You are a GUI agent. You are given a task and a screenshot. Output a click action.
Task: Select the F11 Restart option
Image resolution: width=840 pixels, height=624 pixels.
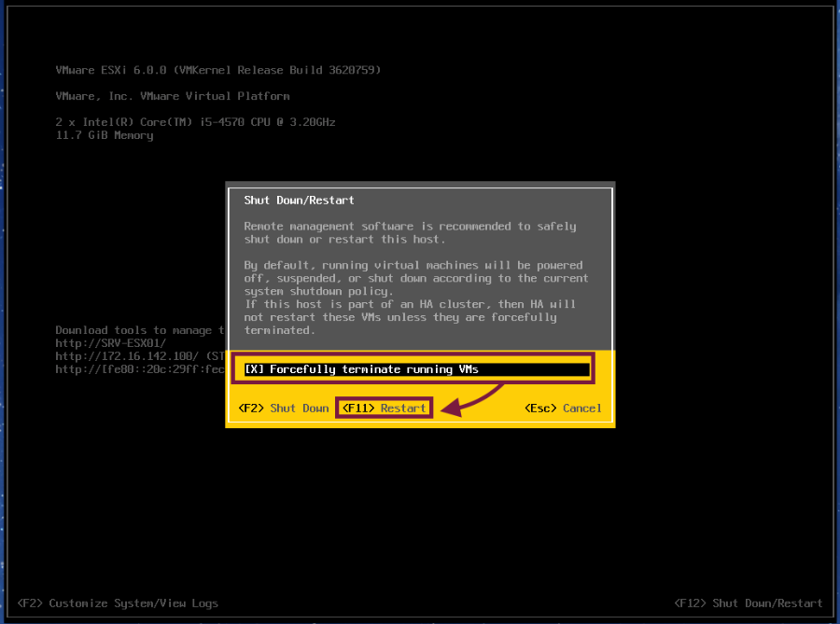384,409
